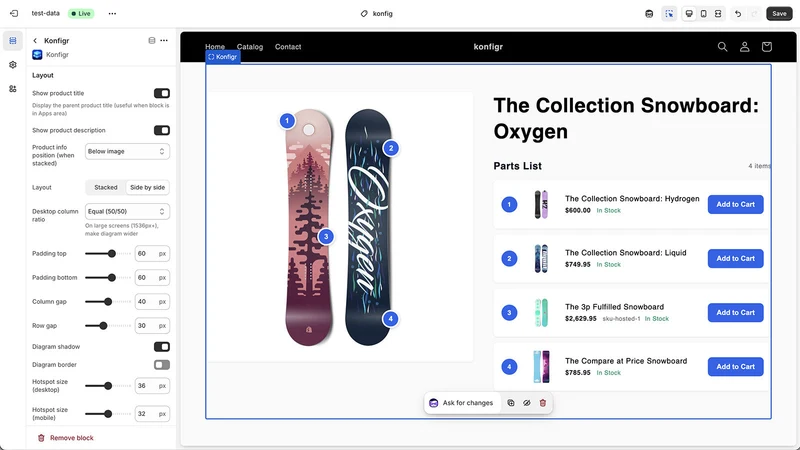Click the undo icon
Viewport: 800px width, 450px height.
coord(738,14)
